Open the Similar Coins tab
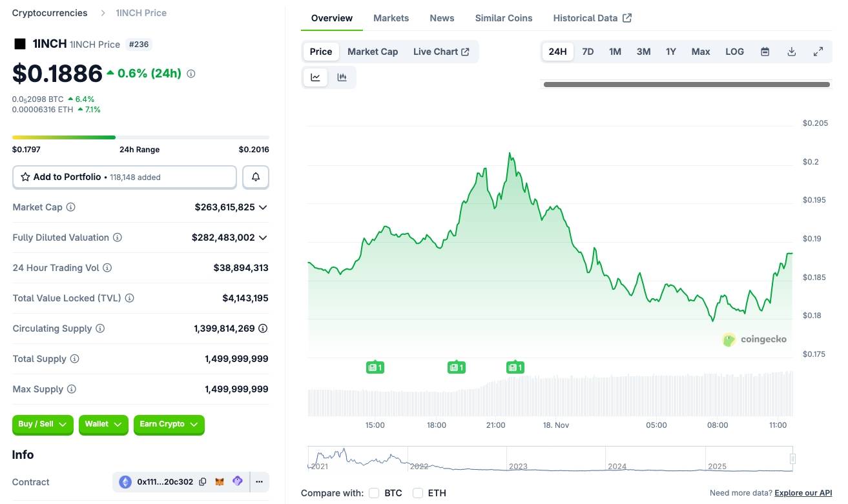The height and width of the screenshot is (504, 848). click(503, 18)
